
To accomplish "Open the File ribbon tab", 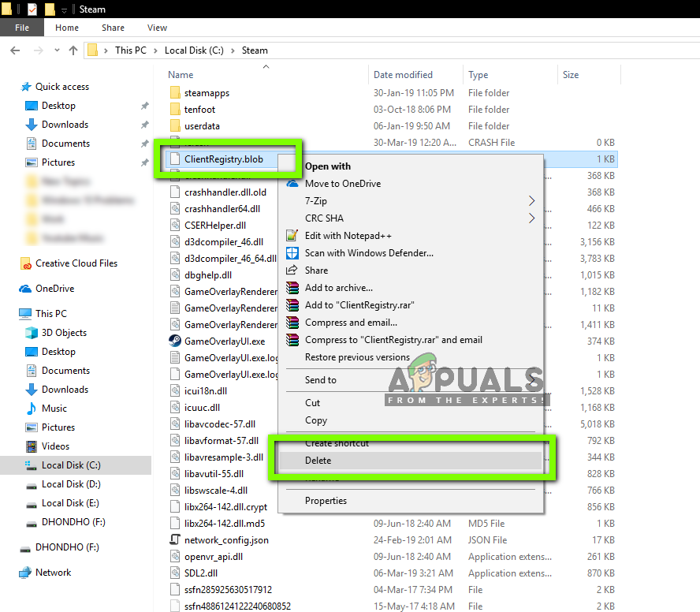I will click(x=22, y=28).
